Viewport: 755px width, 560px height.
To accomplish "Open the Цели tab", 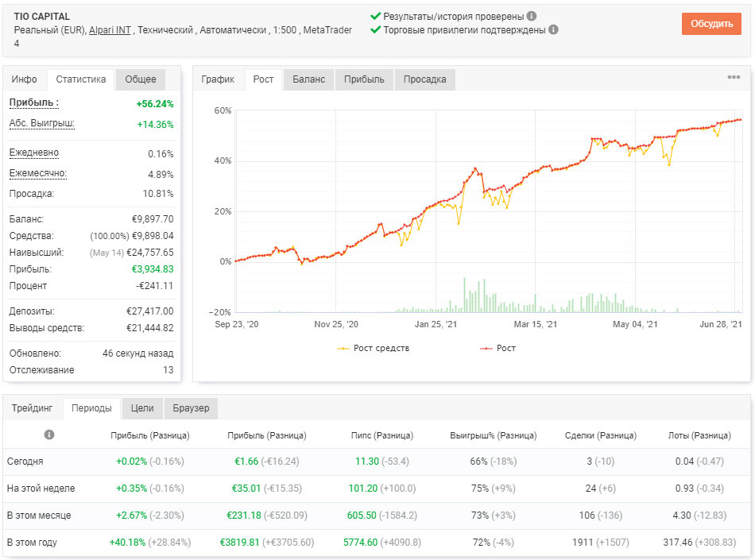I will click(142, 408).
